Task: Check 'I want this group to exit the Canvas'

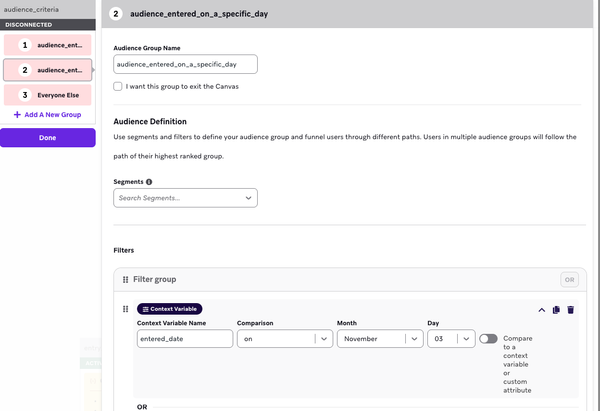Action: pyautogui.click(x=119, y=87)
